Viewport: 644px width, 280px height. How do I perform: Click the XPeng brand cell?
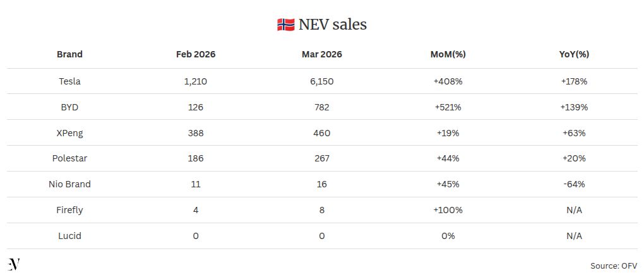(x=69, y=133)
